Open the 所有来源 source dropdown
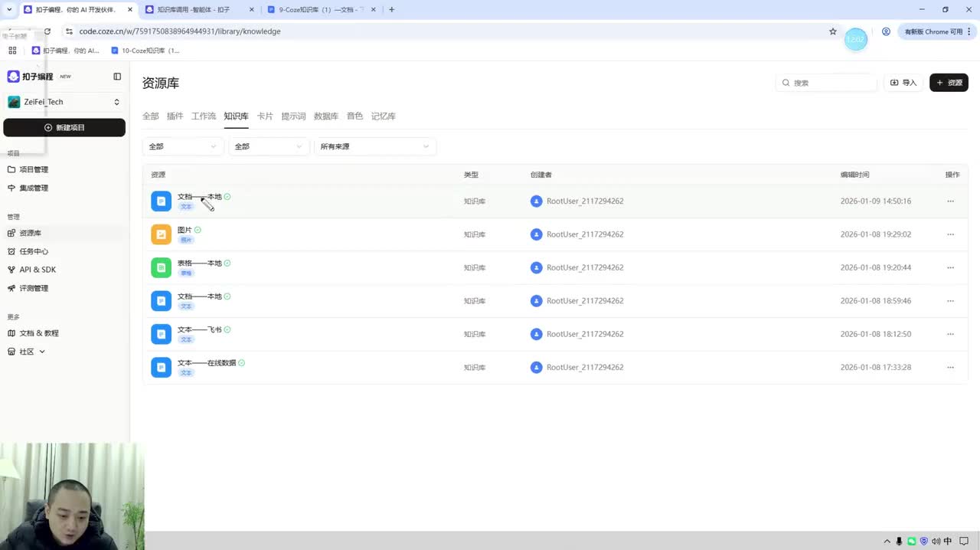 coord(375,146)
